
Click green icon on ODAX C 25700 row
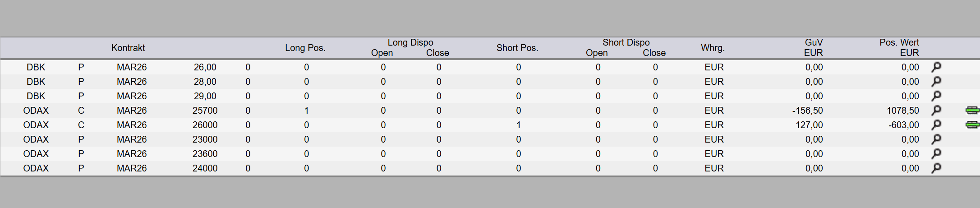tap(972, 111)
